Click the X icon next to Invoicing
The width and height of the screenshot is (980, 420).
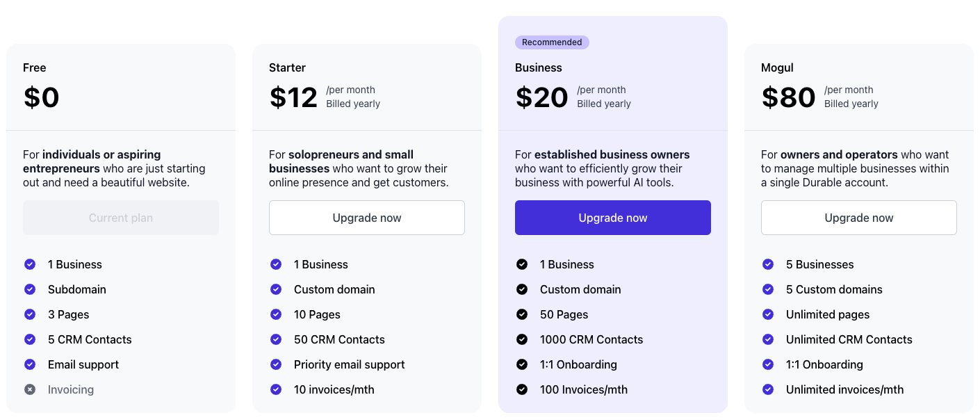pos(30,389)
